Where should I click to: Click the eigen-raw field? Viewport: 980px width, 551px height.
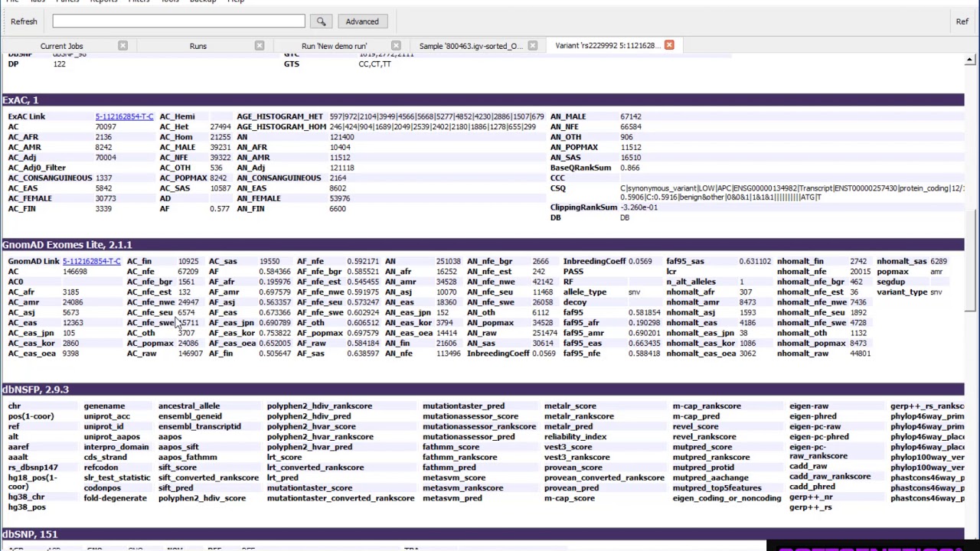pyautogui.click(x=809, y=406)
